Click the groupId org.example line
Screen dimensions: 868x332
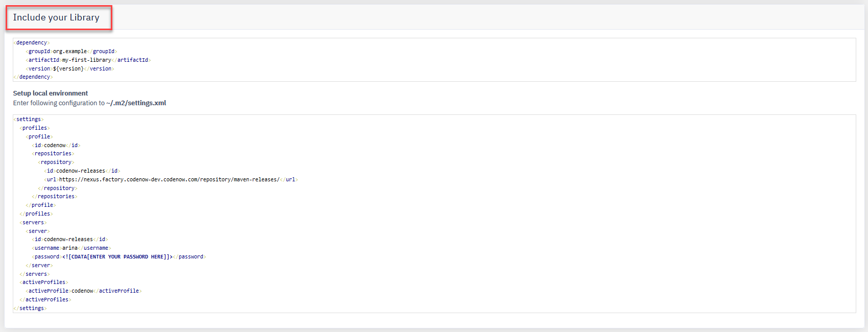pos(71,52)
